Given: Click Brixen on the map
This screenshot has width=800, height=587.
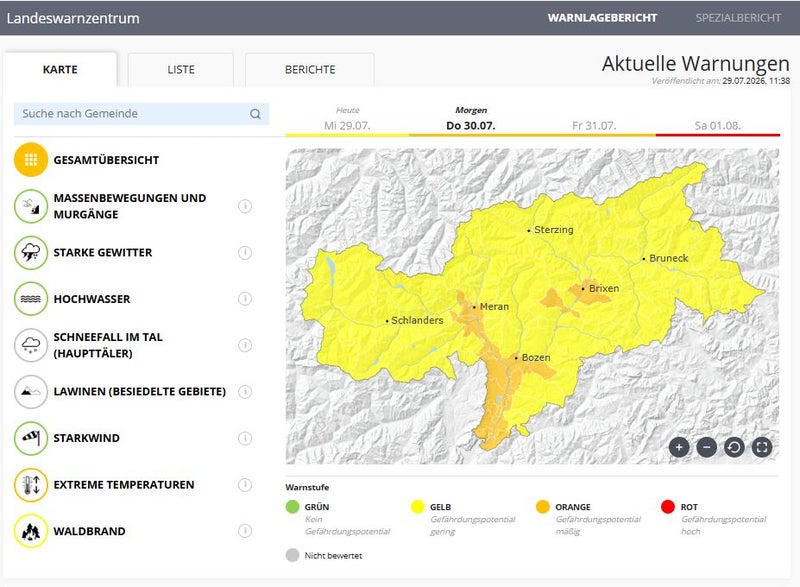Looking at the screenshot, I should [604, 288].
